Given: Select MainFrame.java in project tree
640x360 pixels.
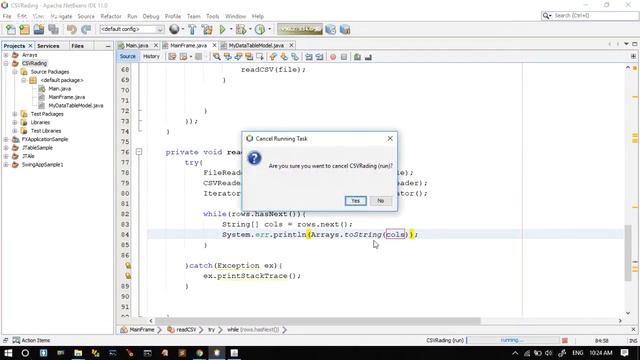Looking at the screenshot, I should pos(67,97).
